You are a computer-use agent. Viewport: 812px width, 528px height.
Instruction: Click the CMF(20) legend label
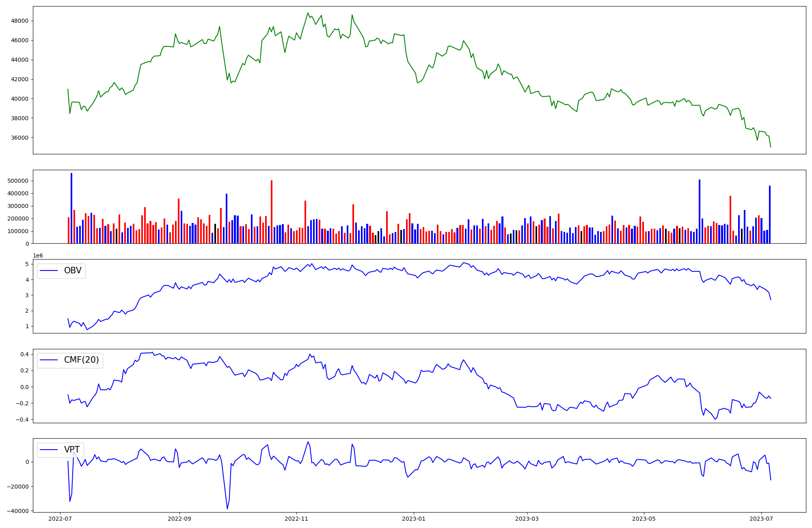pyautogui.click(x=81, y=360)
